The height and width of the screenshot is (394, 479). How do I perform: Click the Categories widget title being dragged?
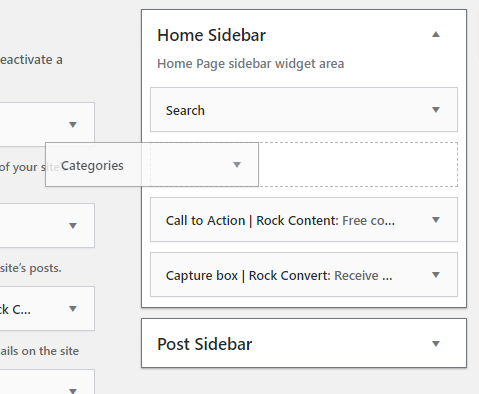pos(92,165)
